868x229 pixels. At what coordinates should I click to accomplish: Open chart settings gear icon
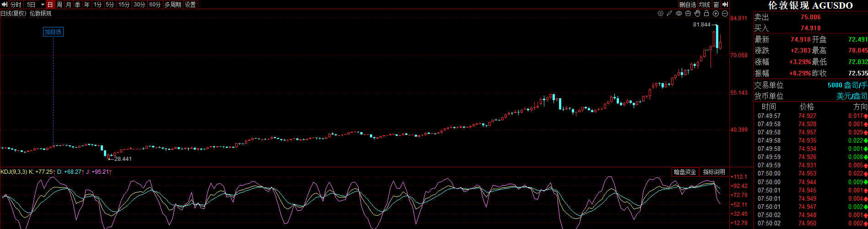(661, 14)
